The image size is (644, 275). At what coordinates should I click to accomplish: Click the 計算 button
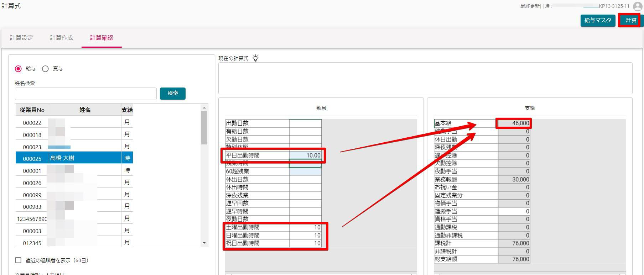[x=631, y=21]
